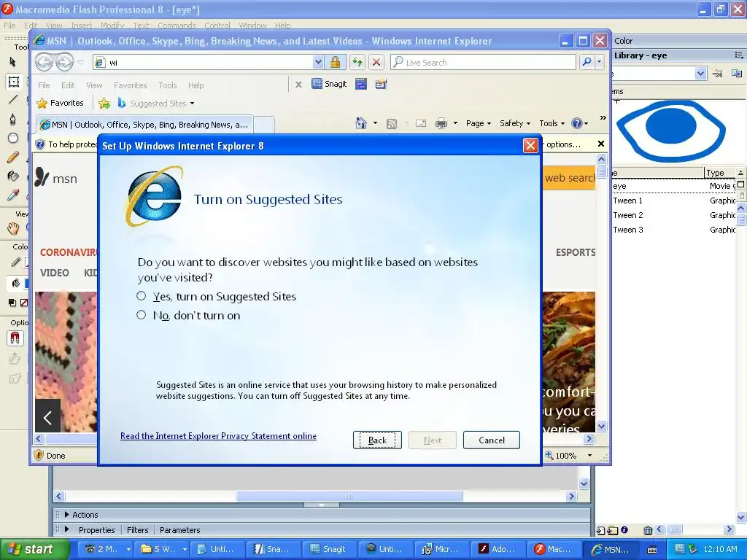
Task: Cancel the Internet Explorer 8 setup dialog
Action: tap(491, 440)
